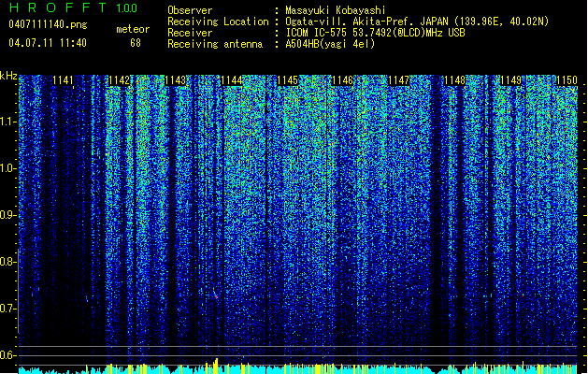This screenshot has height=374, width=588.
Task: Click the 0.7 frequency axis label
Action: [7, 309]
